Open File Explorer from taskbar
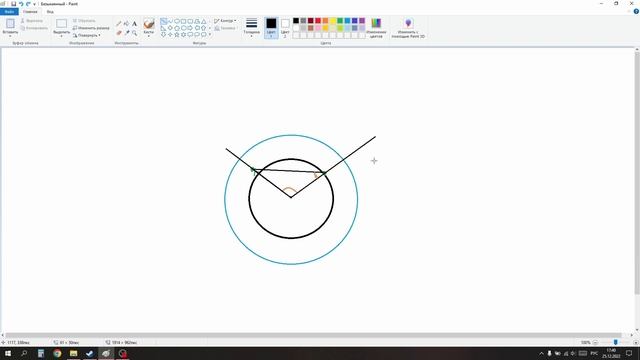The image size is (640, 360). click(73, 353)
